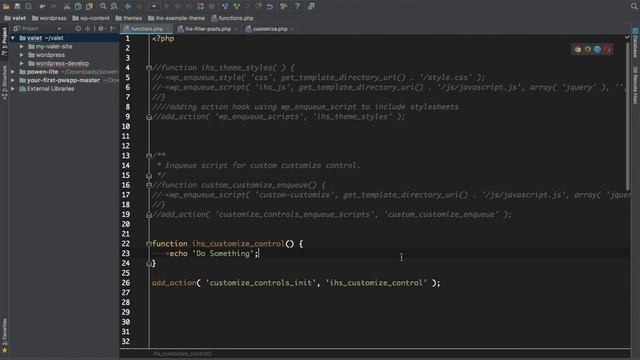Toggle fold marker at line 15
The height and width of the screenshot is (360, 640).
point(149,176)
